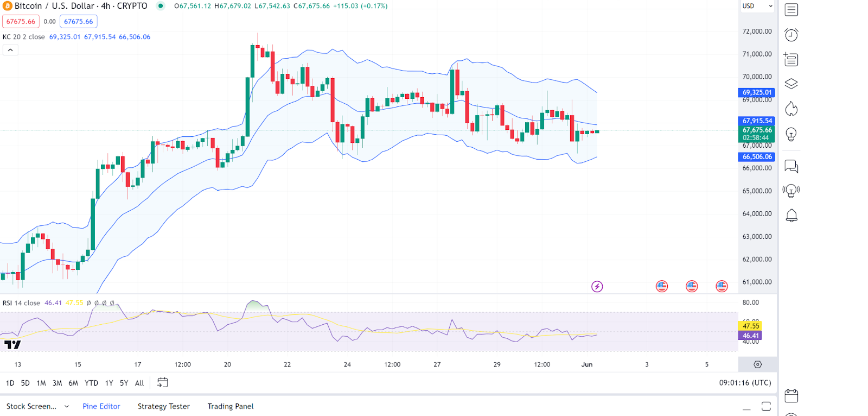Expand the Stock Screener dropdown arrow
This screenshot has width=868, height=416.
(67, 406)
